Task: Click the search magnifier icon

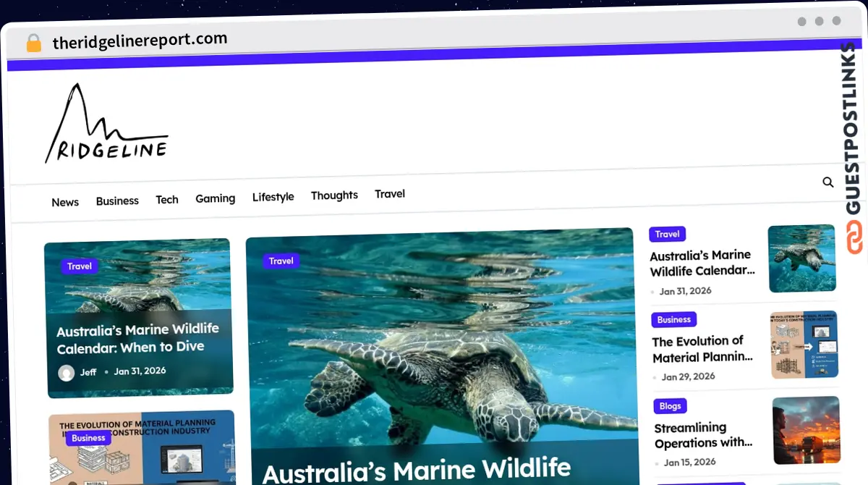Action: click(x=828, y=182)
